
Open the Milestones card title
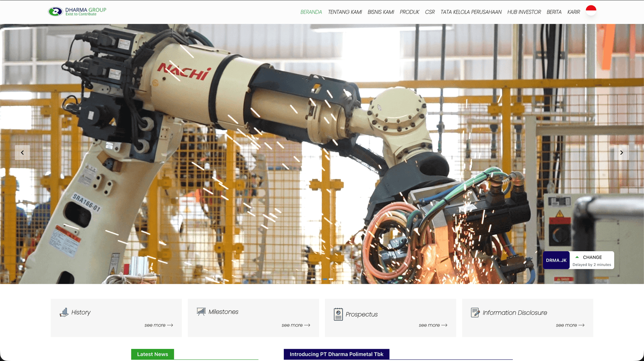click(x=223, y=312)
